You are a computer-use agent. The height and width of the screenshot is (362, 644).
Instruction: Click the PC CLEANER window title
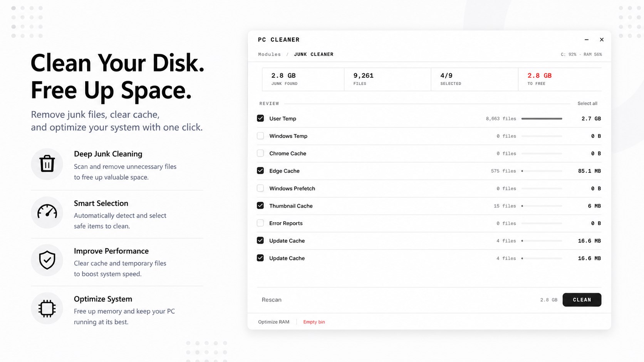(x=278, y=40)
